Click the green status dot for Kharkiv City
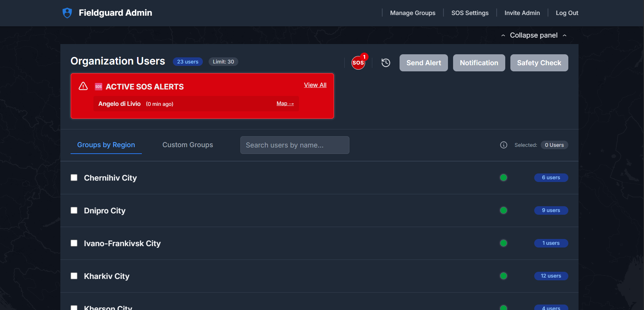This screenshot has height=310, width=644. 504,276
